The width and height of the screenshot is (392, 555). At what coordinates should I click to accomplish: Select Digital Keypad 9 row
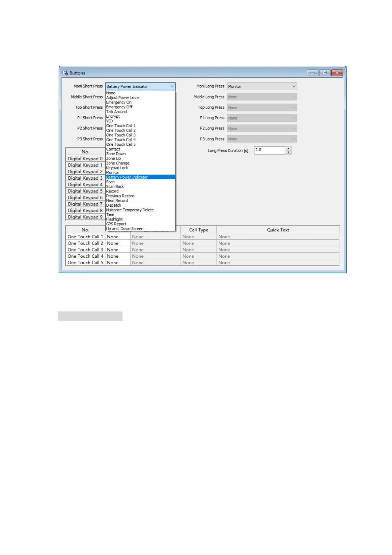(x=85, y=217)
